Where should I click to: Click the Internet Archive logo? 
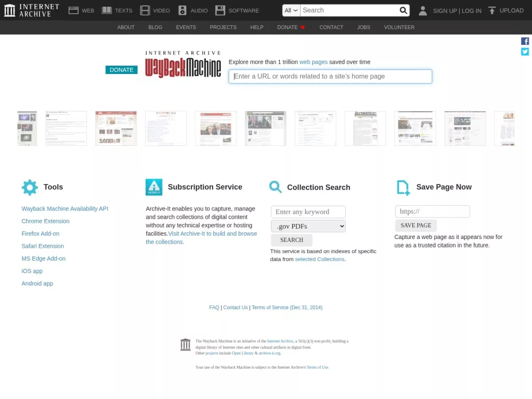31,10
